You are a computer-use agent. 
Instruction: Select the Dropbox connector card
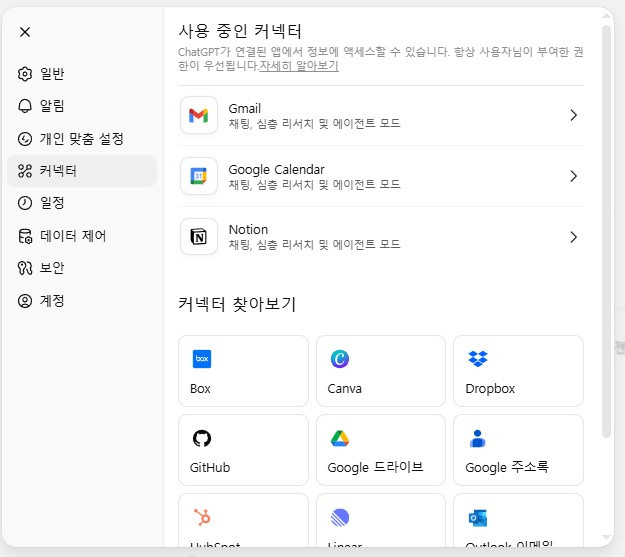coord(518,371)
